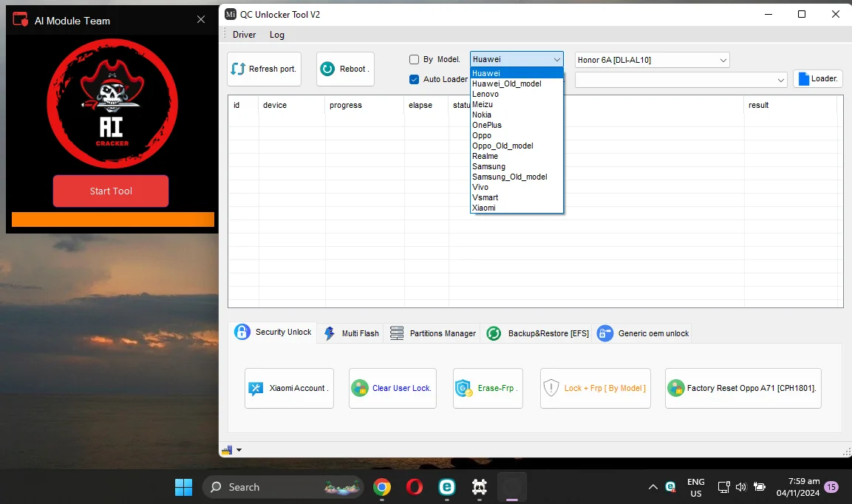Click the network display tray icon

coord(723,487)
